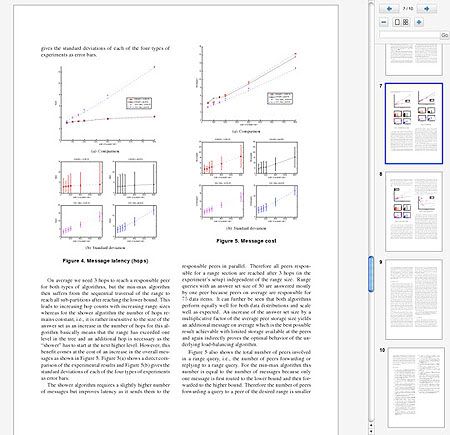
Task: Switch to thumbnail grid view
Action: (406, 22)
